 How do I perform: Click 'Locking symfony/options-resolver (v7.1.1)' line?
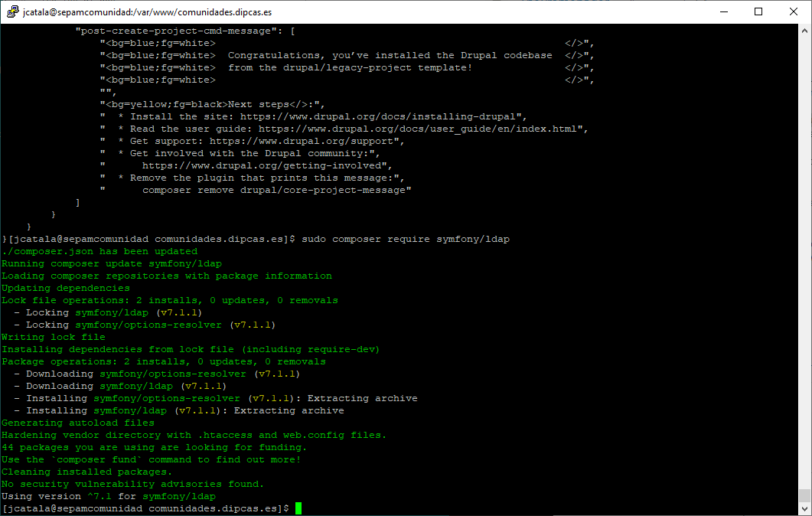click(145, 325)
